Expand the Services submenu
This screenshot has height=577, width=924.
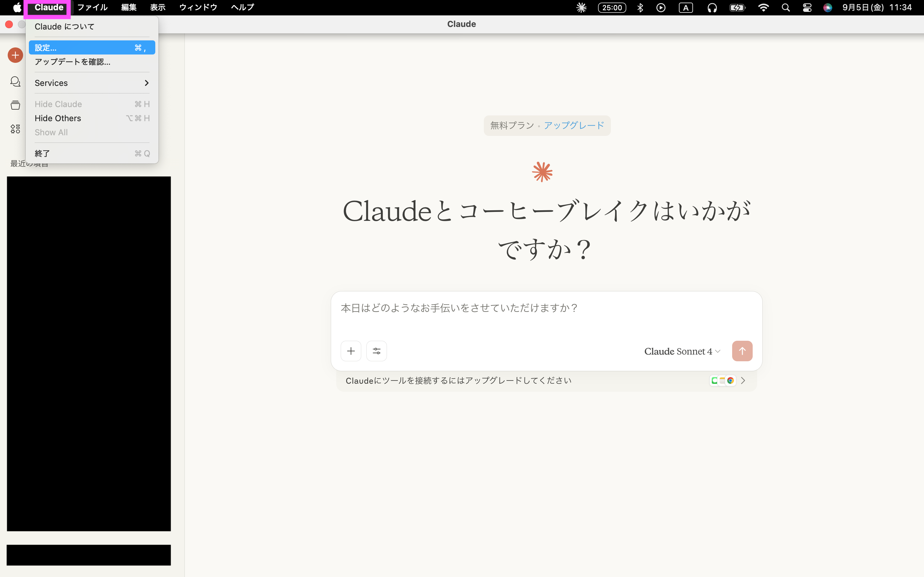click(x=92, y=83)
